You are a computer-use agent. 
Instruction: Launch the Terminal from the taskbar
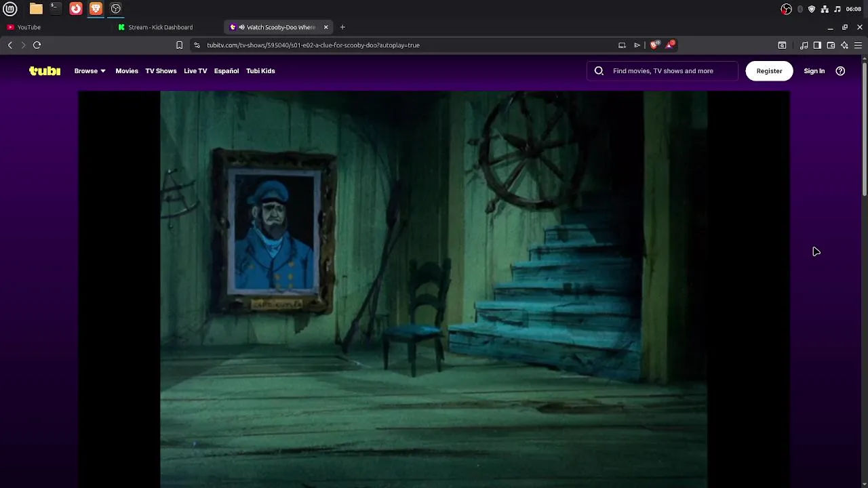56,9
